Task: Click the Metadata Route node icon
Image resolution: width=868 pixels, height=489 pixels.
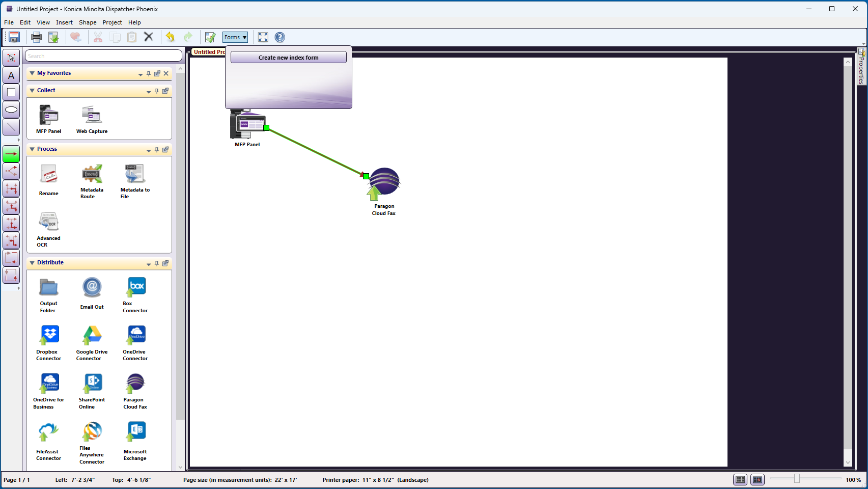Action: [92, 174]
